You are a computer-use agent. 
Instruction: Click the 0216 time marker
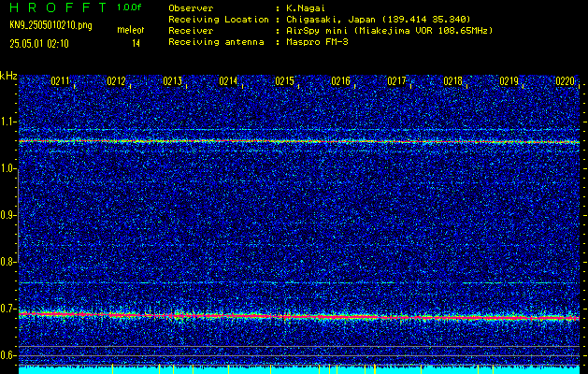click(340, 81)
